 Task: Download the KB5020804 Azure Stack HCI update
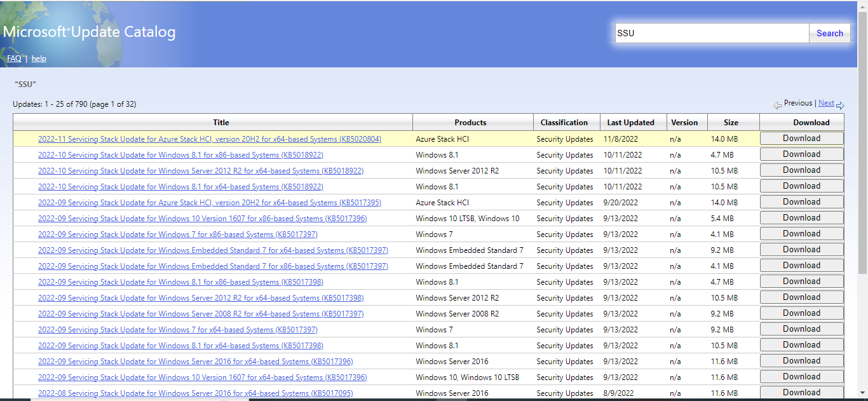(x=801, y=139)
